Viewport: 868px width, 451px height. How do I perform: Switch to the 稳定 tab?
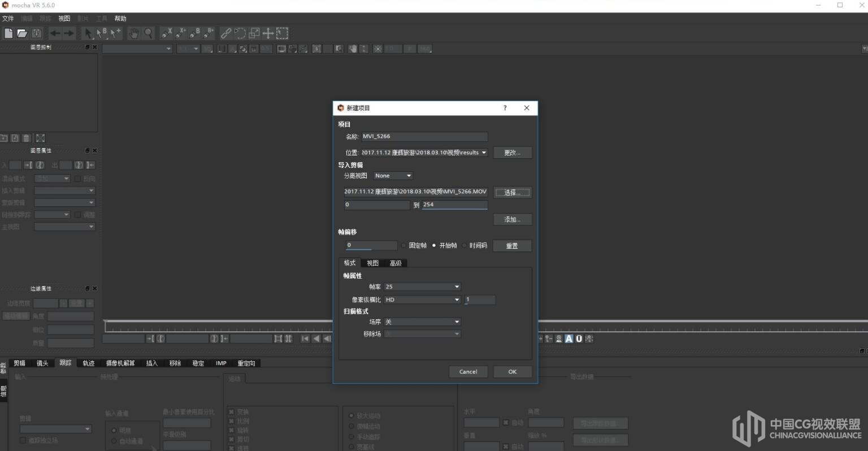[x=198, y=363]
